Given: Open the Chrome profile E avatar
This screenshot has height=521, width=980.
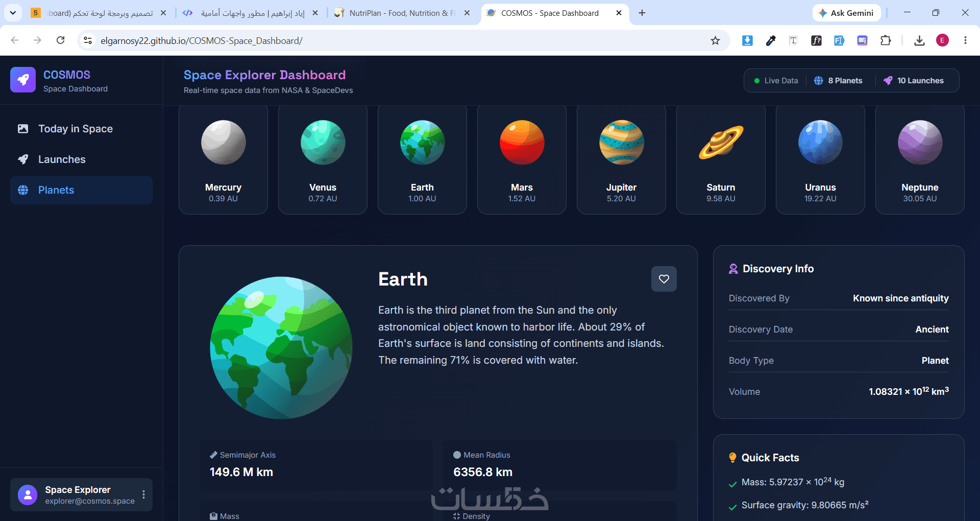Looking at the screenshot, I should tap(942, 40).
